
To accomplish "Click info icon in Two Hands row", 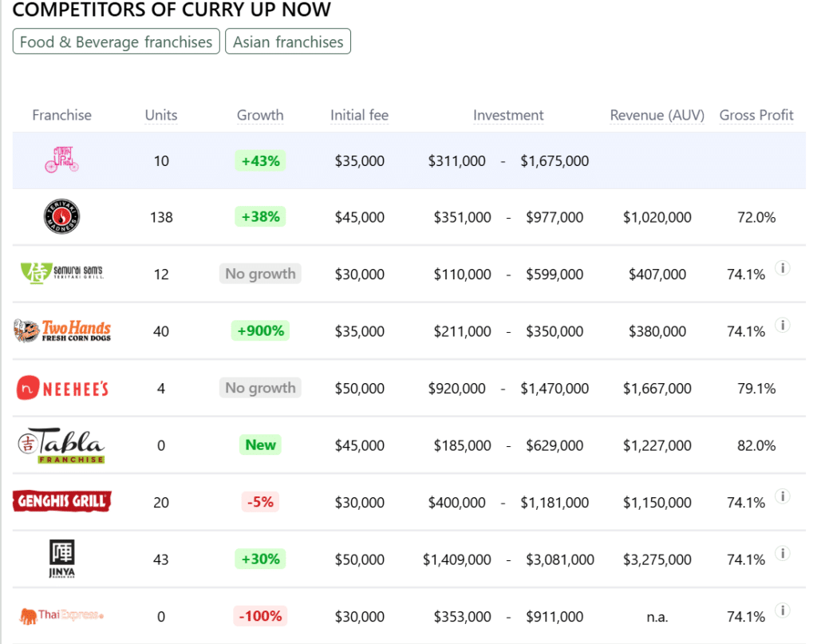I will tap(782, 325).
